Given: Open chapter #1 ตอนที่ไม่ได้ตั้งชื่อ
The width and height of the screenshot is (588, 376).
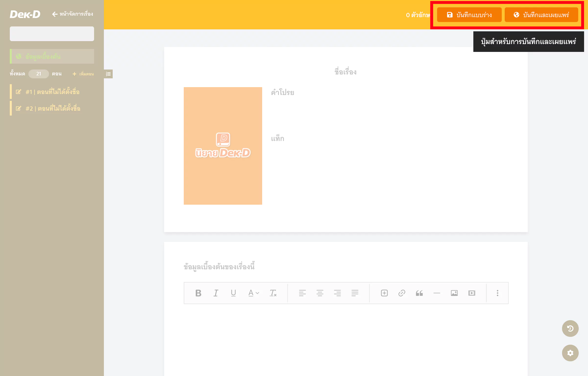Looking at the screenshot, I should tap(52, 92).
